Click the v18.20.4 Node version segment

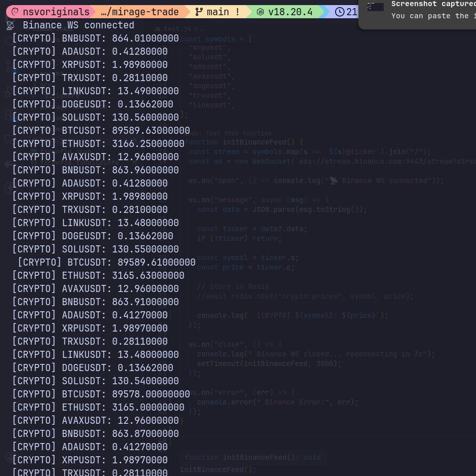(x=285, y=12)
